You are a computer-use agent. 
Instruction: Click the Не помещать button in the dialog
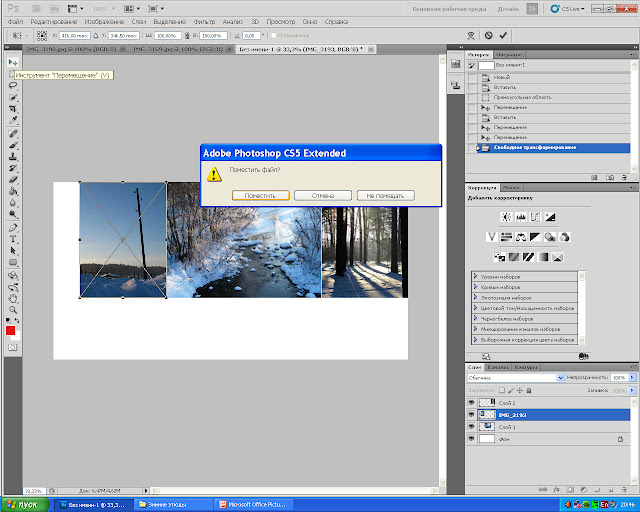coord(385,196)
